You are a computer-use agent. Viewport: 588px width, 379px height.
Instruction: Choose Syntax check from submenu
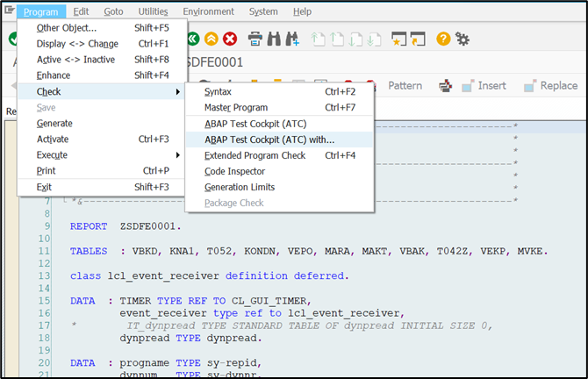click(219, 92)
